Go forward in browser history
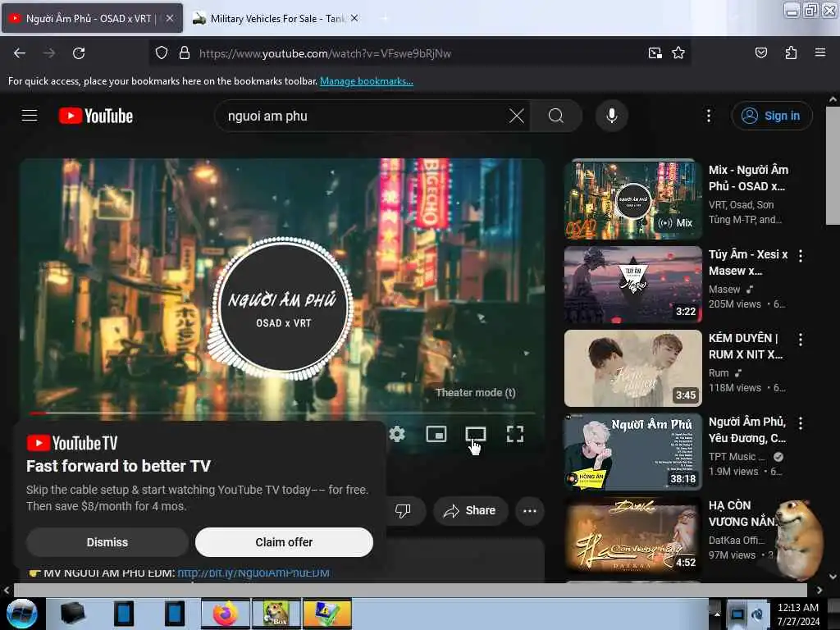The width and height of the screenshot is (840, 630). (49, 53)
